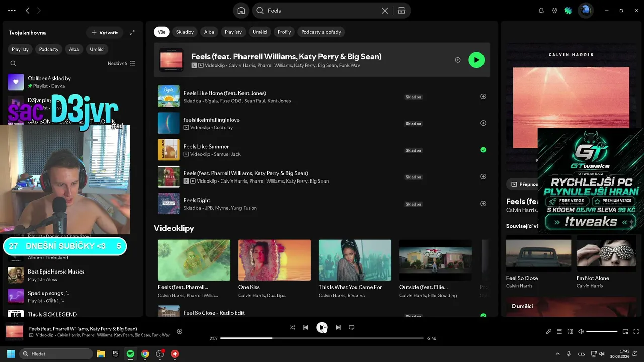Select the Vše search tab
Image resolution: width=644 pixels, height=362 pixels.
pos(162,32)
